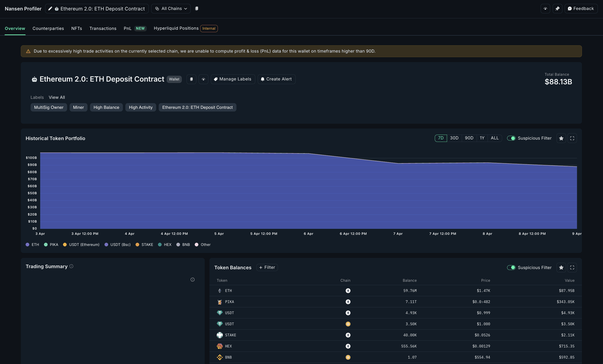
Task: Click the pencil edit icon beside wallet name
Action: coord(50,9)
